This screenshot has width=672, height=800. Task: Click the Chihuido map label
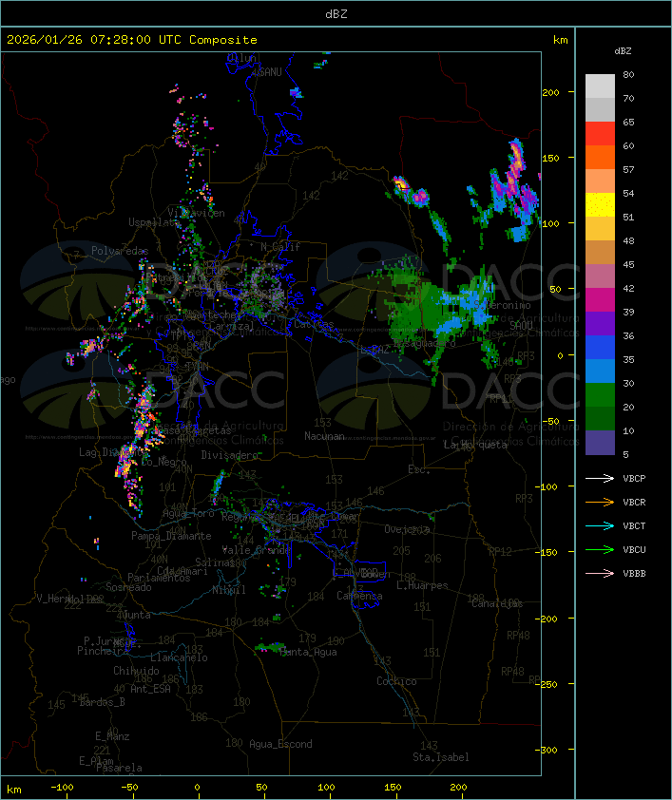(136, 671)
